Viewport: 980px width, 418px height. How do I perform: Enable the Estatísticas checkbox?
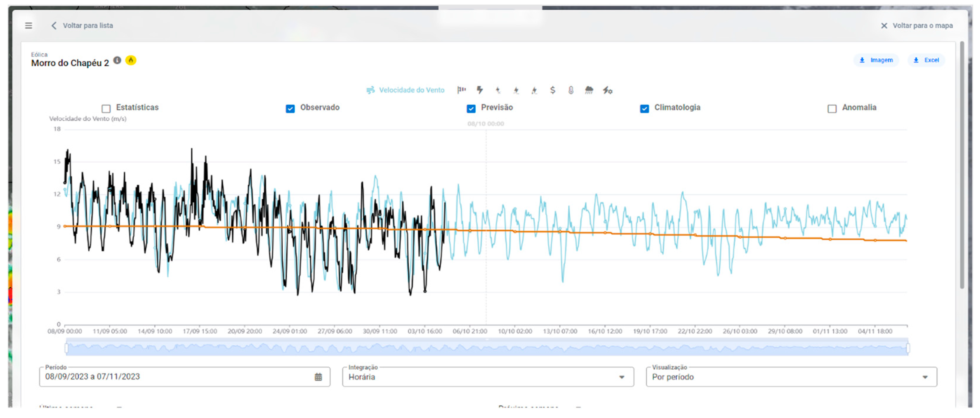[x=106, y=109]
